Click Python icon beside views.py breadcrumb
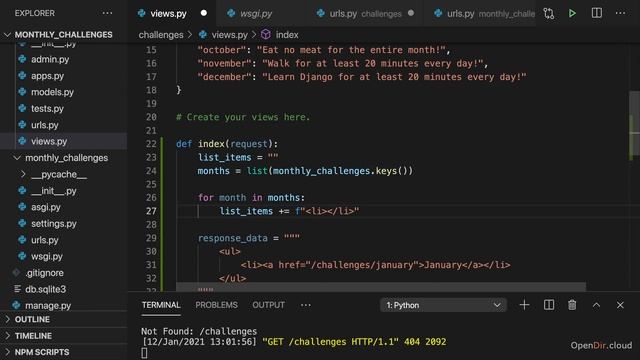This screenshot has height=360, width=640. tap(203, 34)
